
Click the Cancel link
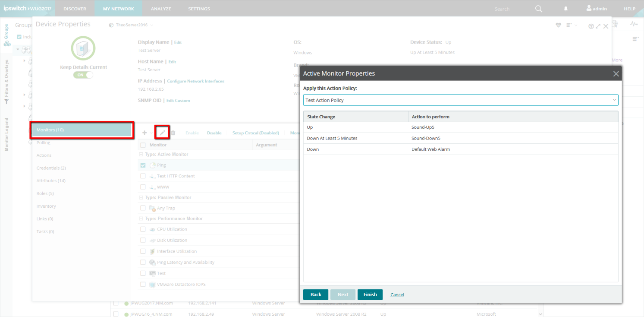point(397,295)
